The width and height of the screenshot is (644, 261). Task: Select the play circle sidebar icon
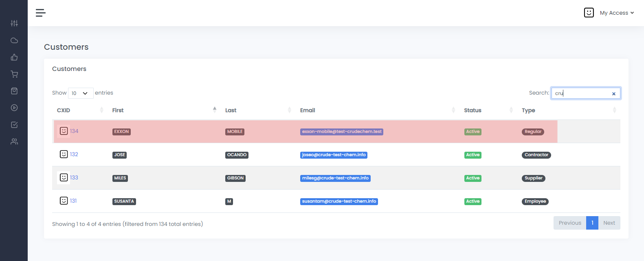coord(14,108)
